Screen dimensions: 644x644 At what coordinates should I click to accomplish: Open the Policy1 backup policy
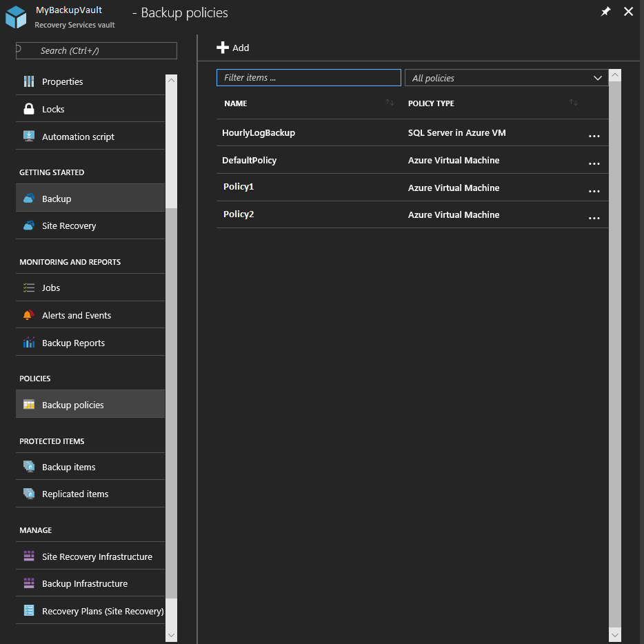(239, 187)
